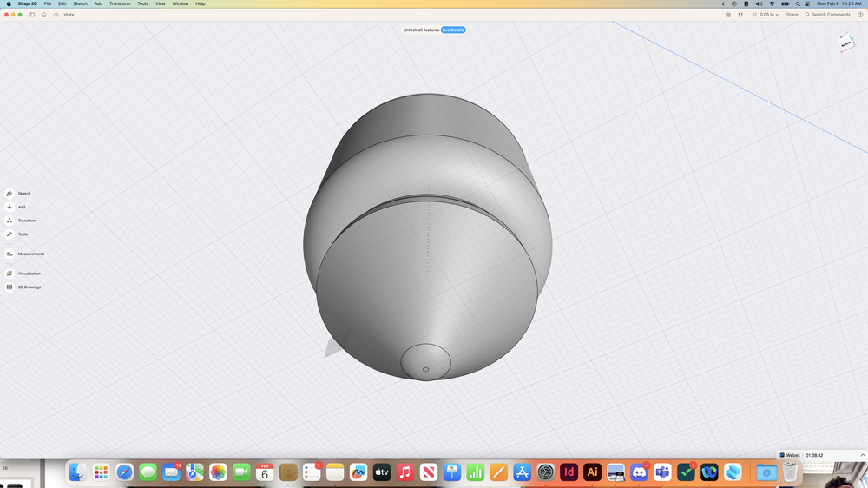Open the View menu

tap(160, 3)
